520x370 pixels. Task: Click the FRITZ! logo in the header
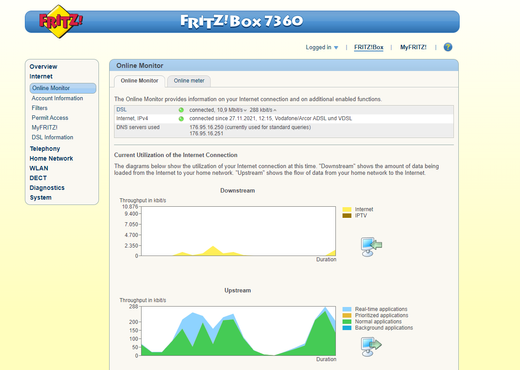[x=60, y=22]
